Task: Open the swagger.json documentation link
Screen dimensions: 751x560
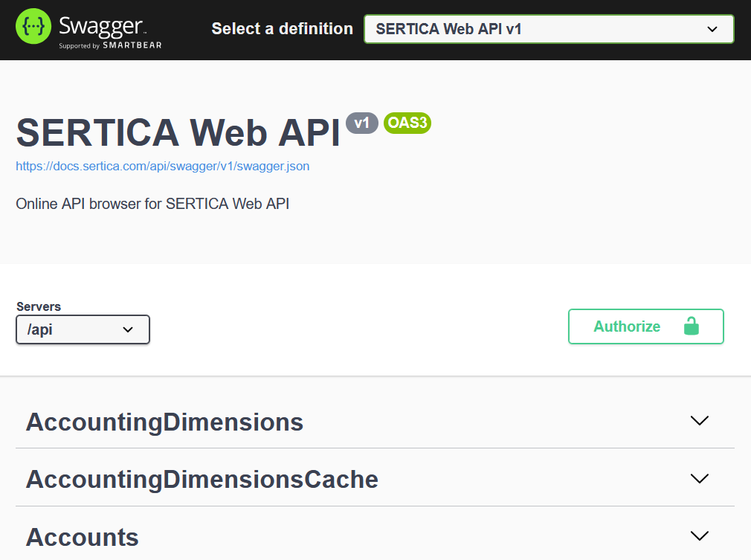Action: tap(162, 167)
